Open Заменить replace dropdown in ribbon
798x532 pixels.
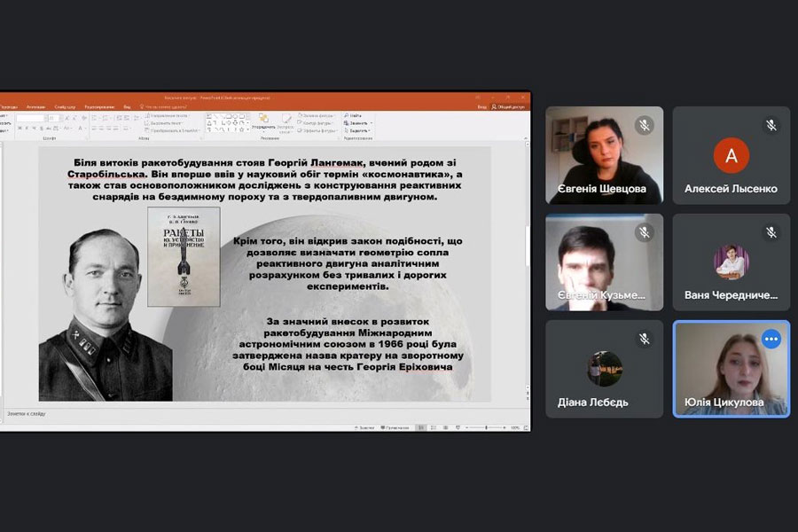tap(358, 123)
